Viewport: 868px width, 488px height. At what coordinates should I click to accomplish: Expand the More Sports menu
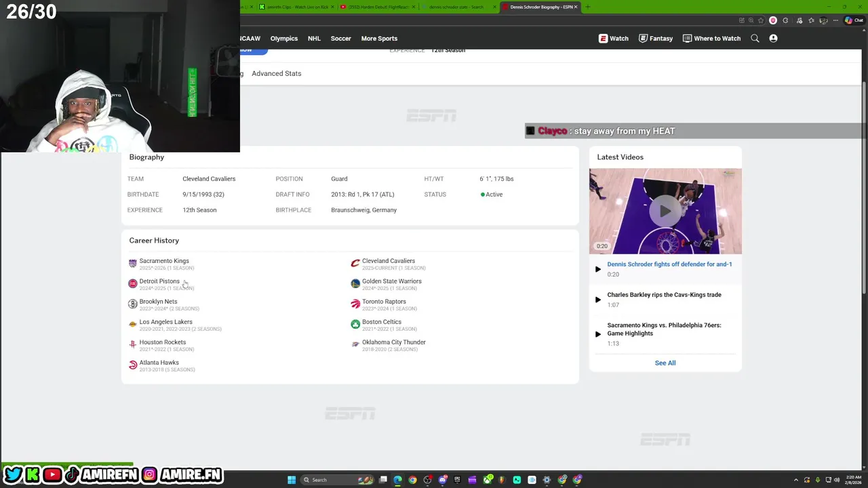tap(379, 39)
